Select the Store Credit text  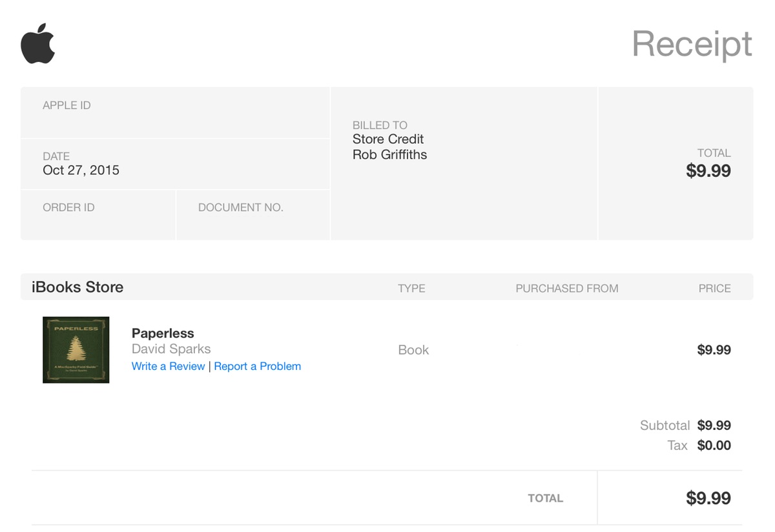[388, 139]
